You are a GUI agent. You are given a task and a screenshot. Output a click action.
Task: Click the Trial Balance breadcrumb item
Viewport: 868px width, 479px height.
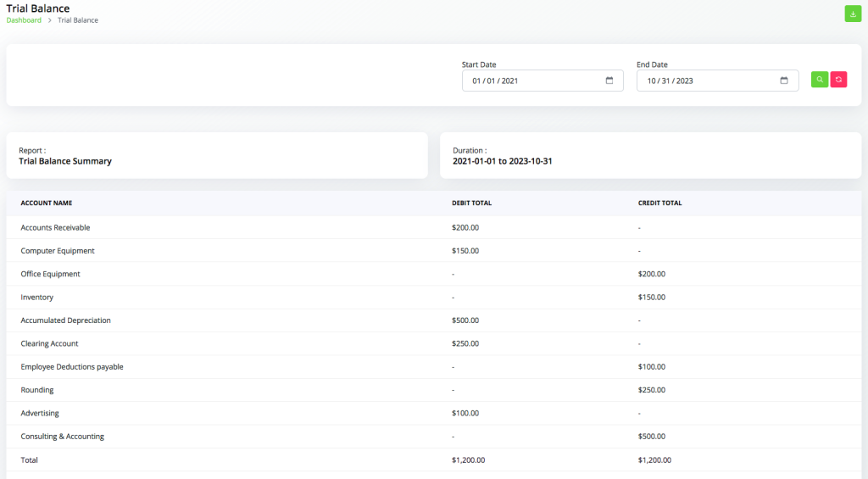[x=78, y=20]
